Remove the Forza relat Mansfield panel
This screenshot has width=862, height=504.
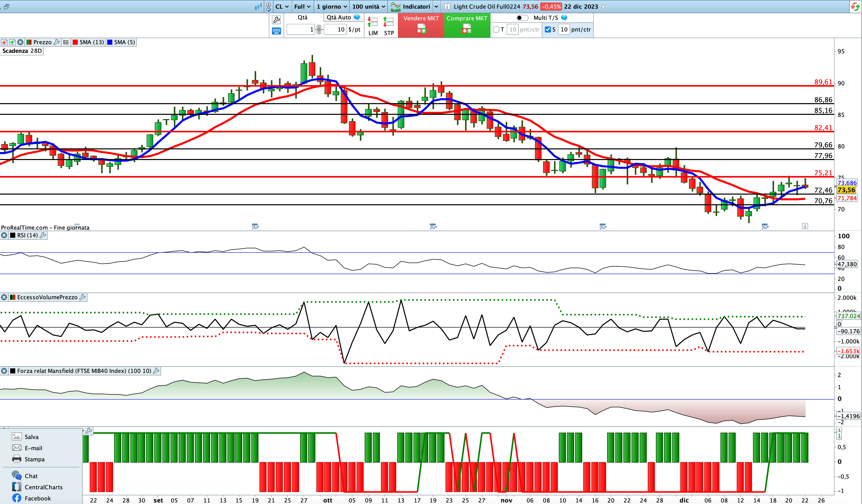(x=4, y=371)
